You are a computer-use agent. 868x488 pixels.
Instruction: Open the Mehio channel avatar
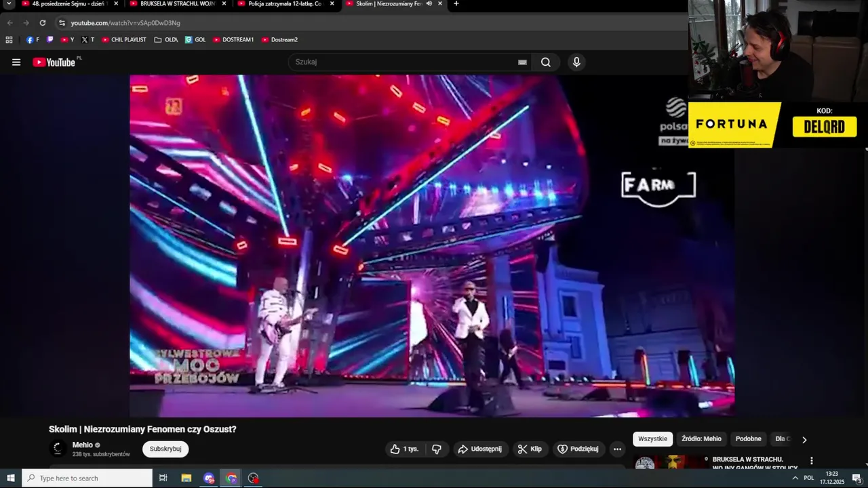pos(58,449)
